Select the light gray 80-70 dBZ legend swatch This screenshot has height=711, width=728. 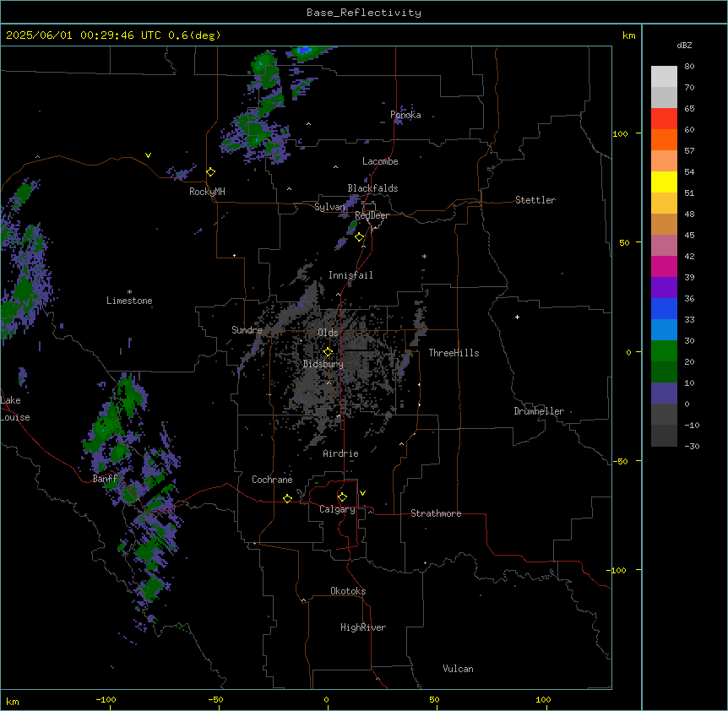(664, 77)
